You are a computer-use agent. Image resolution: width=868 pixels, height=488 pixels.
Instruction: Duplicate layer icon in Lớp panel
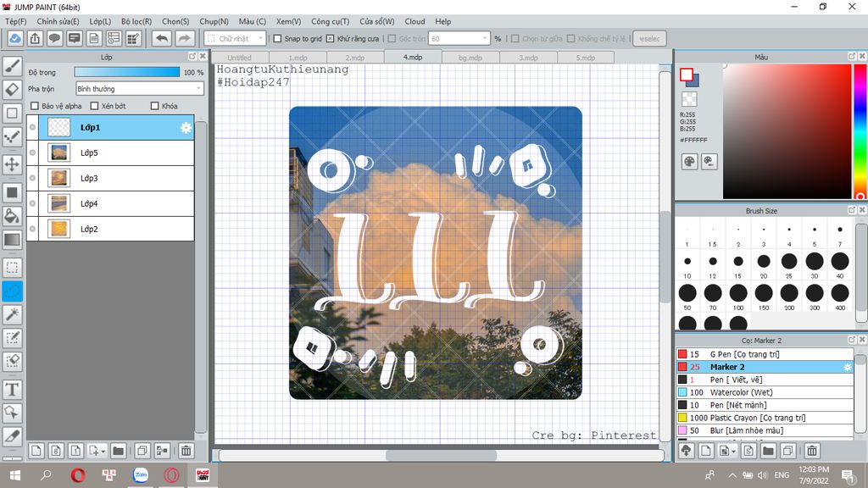142,451
